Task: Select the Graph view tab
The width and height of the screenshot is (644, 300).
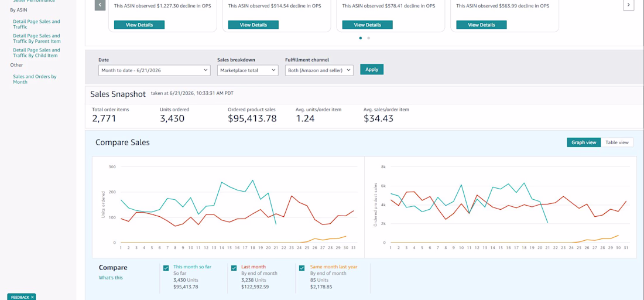Action: point(584,142)
